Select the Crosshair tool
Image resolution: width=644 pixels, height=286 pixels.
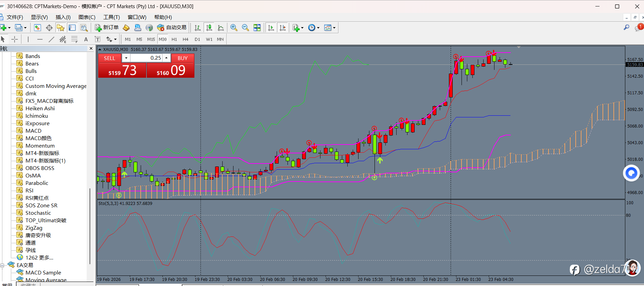[15, 39]
